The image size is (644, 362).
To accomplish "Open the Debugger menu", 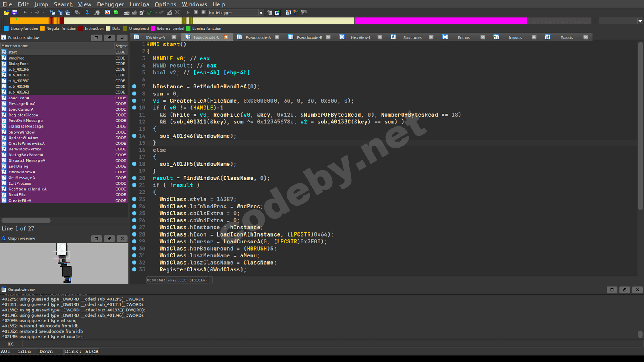I will tap(111, 4).
